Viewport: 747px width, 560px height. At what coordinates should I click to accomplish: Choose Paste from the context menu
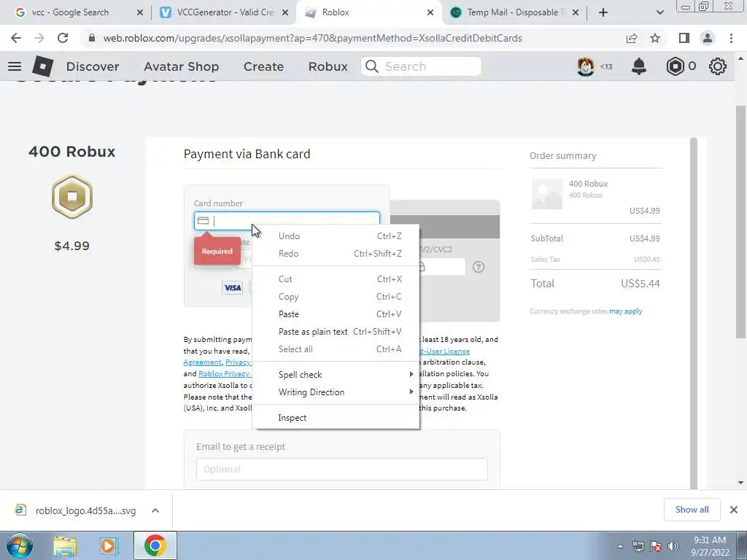[x=336, y=314]
